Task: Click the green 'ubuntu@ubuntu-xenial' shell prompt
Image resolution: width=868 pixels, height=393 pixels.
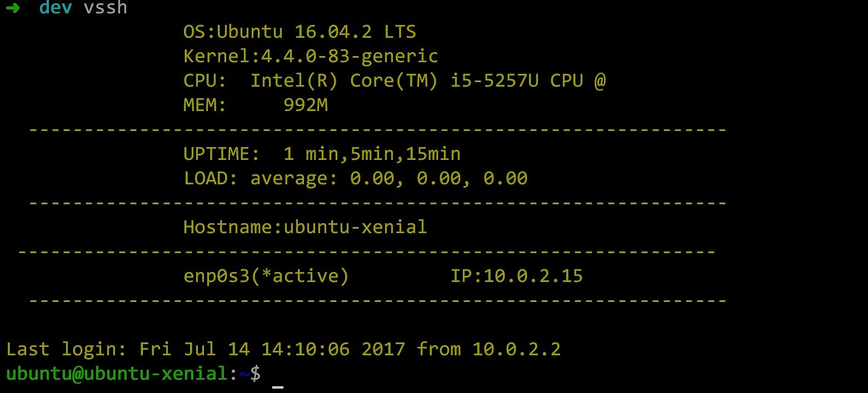Action: pos(116,374)
